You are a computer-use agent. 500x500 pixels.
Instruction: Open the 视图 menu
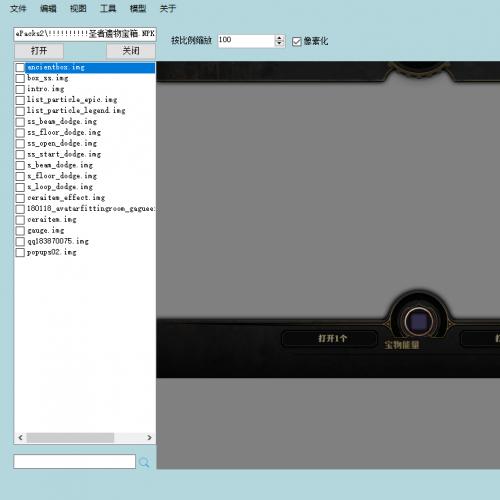pos(78,8)
